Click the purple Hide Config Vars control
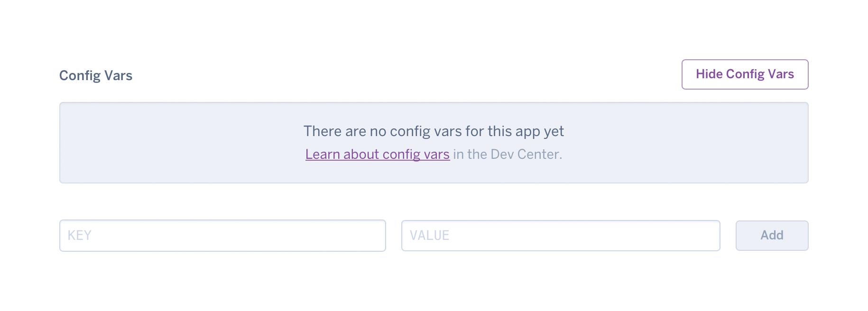The width and height of the screenshot is (868, 311). (745, 74)
